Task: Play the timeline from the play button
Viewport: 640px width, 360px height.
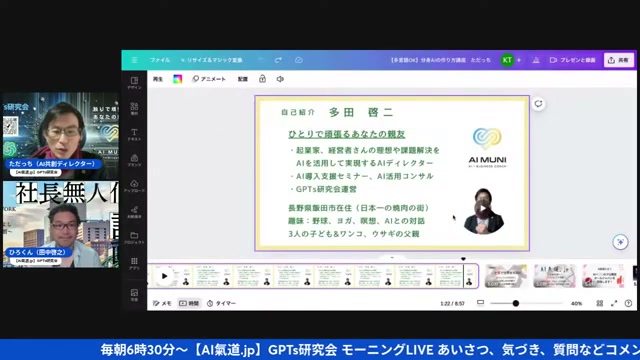Action: (x=164, y=276)
